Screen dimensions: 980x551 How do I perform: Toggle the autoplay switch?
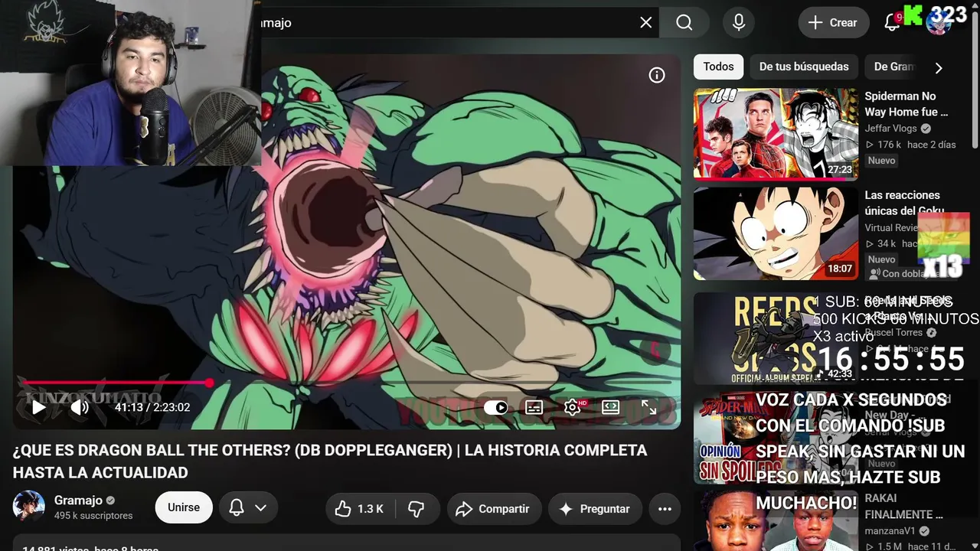click(495, 407)
